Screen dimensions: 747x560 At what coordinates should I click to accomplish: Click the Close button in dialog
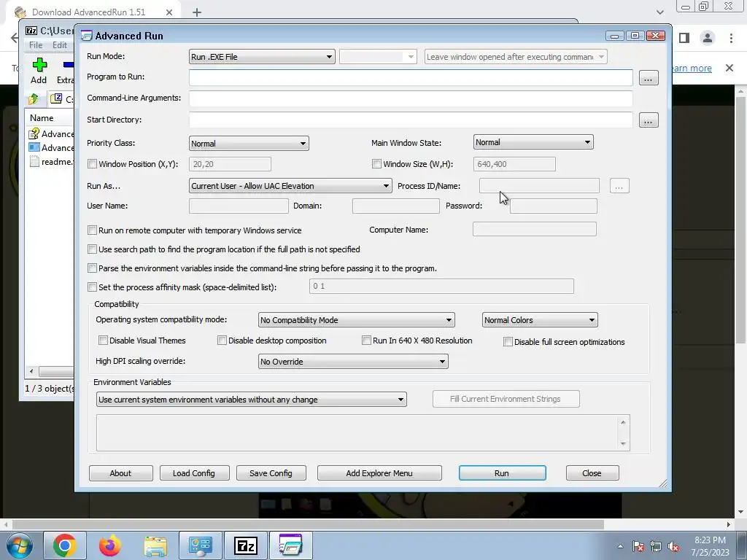pos(592,472)
